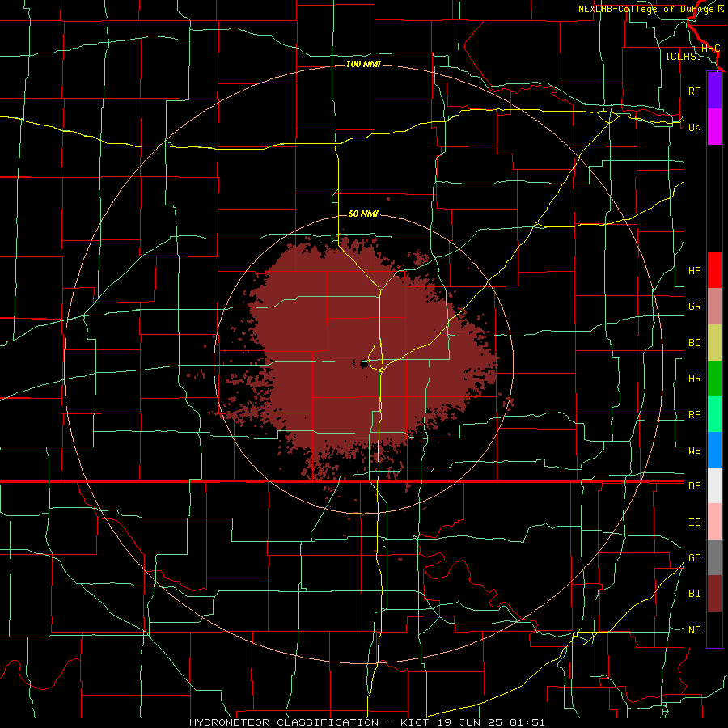Select the salmon GR legend color swatch
The image size is (728, 728).
pyautogui.click(x=714, y=307)
